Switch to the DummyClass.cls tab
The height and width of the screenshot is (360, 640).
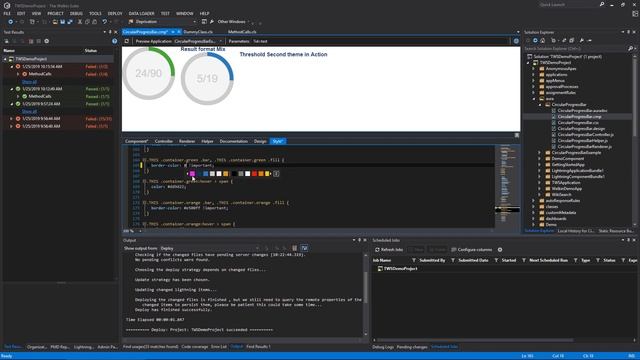coord(198,31)
